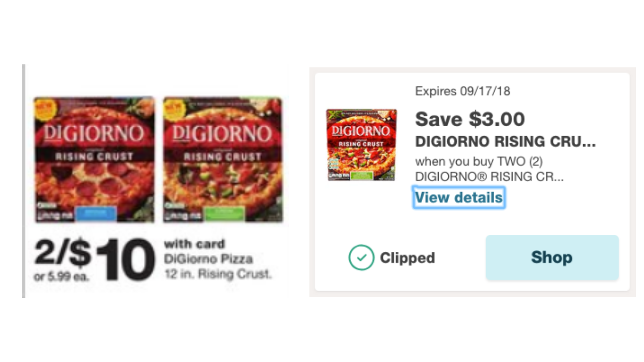Open the View details link

(458, 198)
